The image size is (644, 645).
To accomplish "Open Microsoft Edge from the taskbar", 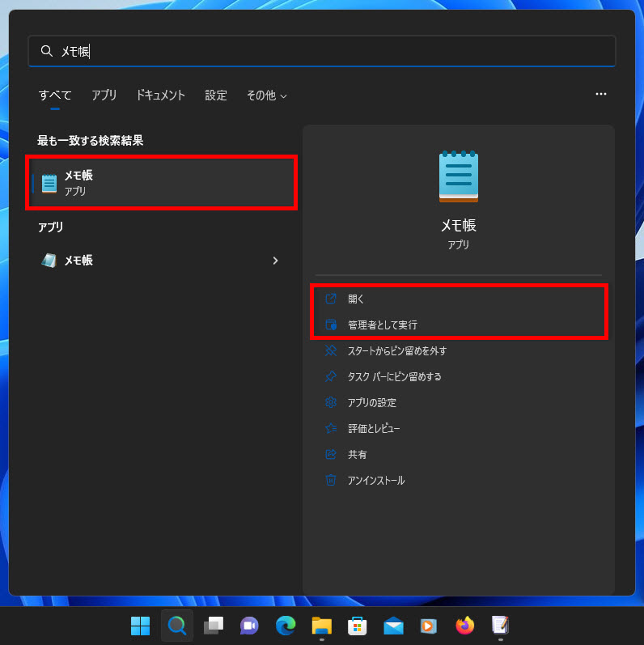I will tap(286, 626).
